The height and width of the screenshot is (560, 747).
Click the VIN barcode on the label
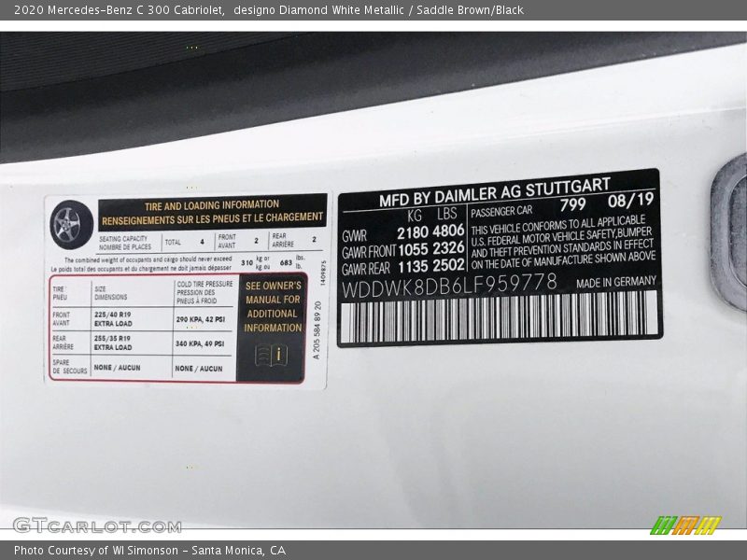[499, 317]
